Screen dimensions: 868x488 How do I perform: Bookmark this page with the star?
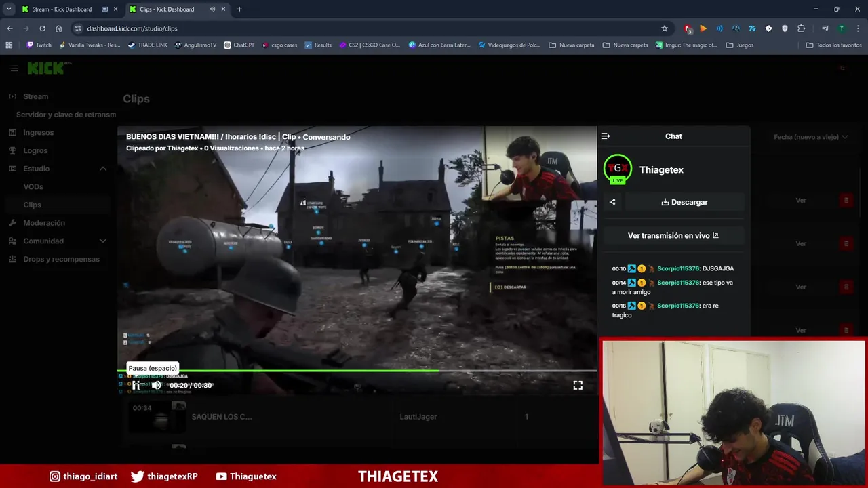pyautogui.click(x=665, y=28)
